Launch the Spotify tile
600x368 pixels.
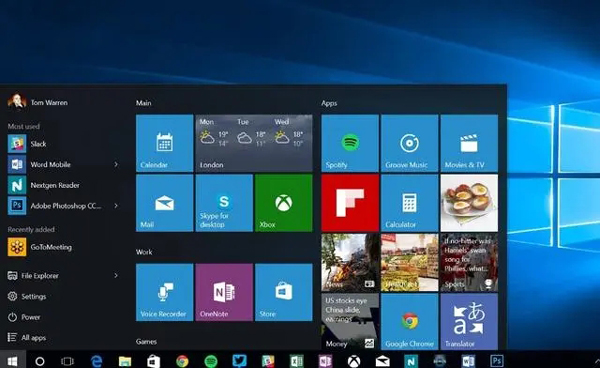(x=350, y=143)
